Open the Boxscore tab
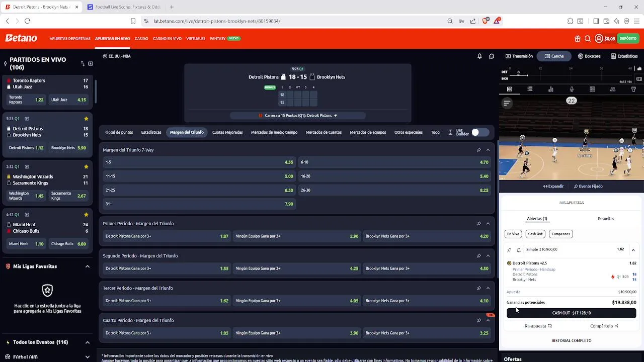Screen dimensions: 644x362 click(x=589, y=56)
